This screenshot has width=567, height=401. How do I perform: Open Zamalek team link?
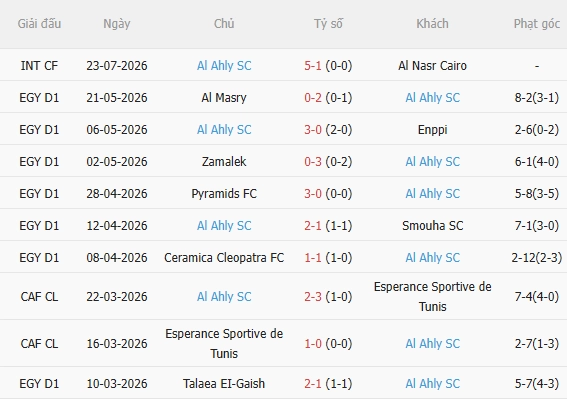coord(224,162)
